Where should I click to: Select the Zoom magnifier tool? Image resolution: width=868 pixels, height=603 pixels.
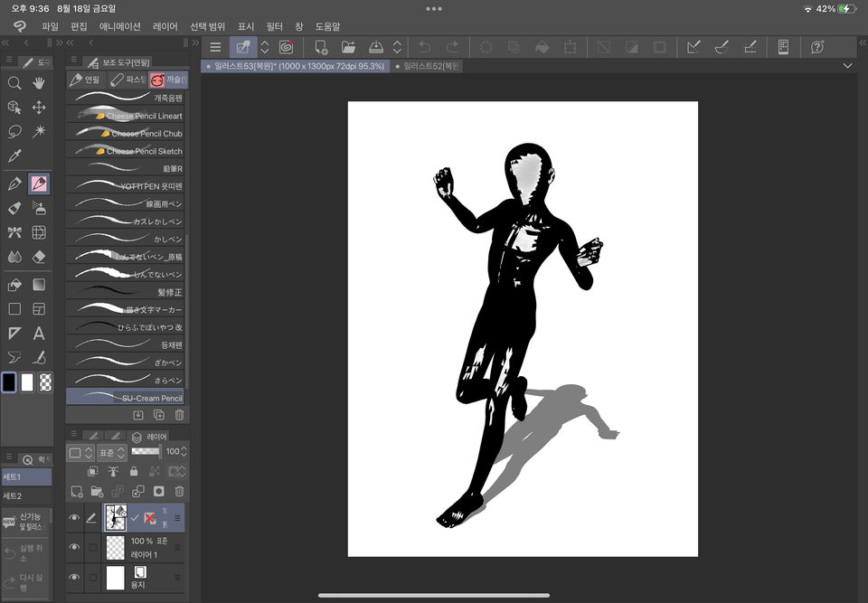click(x=14, y=83)
